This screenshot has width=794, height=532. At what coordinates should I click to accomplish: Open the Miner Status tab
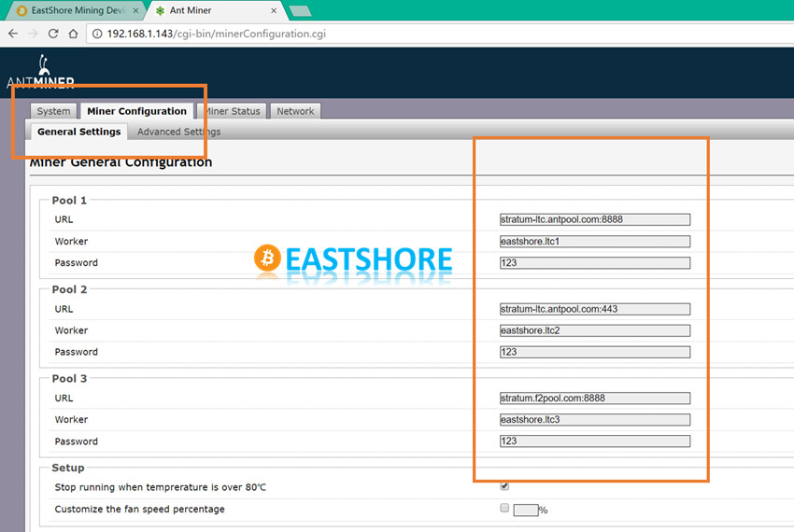tap(234, 111)
